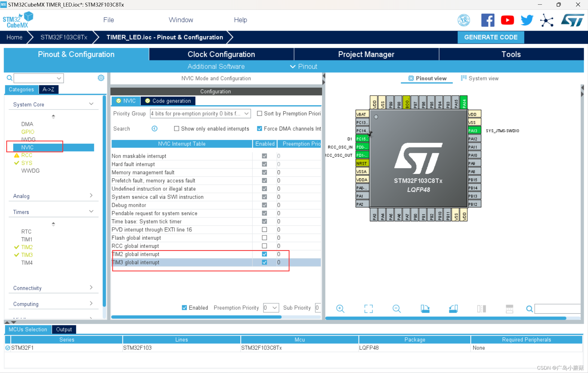Click the pinout view horizontal scrollbar
The height and width of the screenshot is (373, 588).
click(446, 318)
